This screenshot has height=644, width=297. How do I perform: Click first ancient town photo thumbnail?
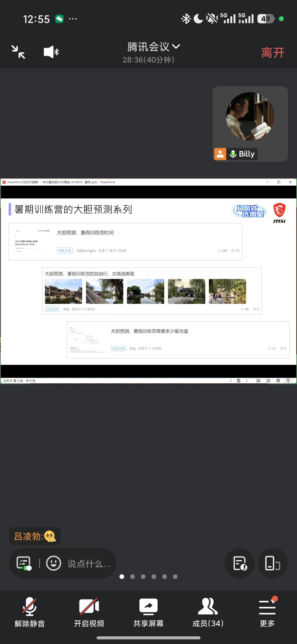tap(63, 291)
